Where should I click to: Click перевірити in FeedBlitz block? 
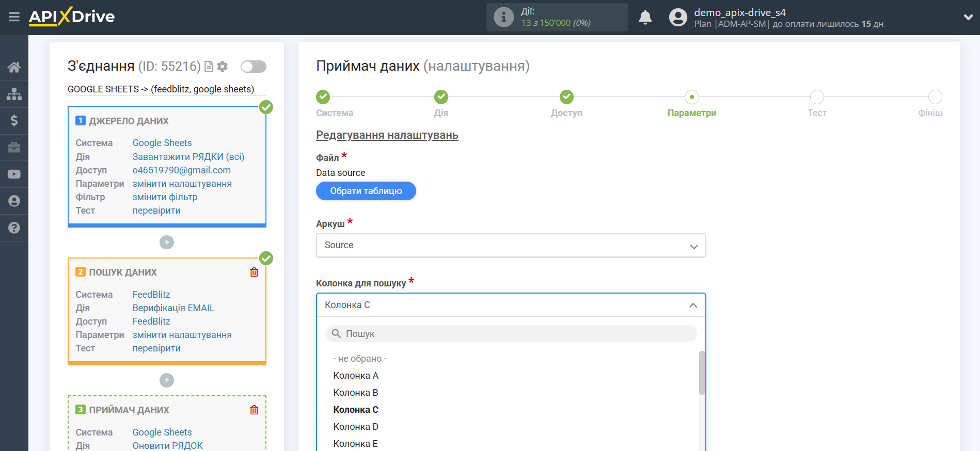click(x=156, y=348)
